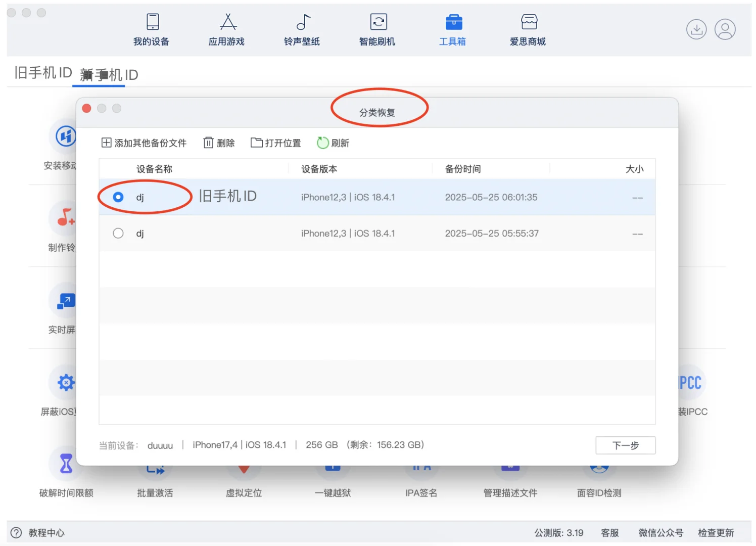Image resolution: width=756 pixels, height=546 pixels.
Task: Select the second dj backup from 05:55:37
Action: tap(118, 233)
